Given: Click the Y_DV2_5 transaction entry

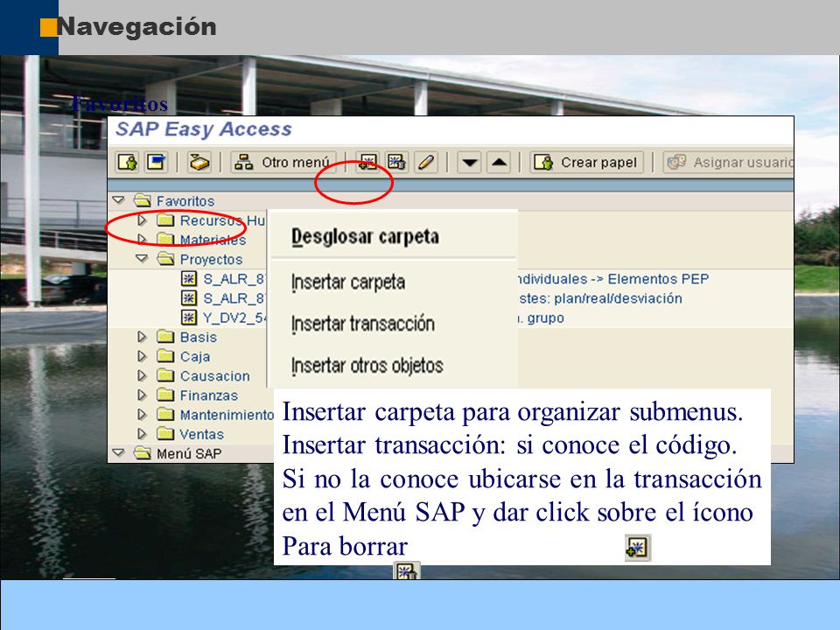Looking at the screenshot, I should tap(234, 318).
